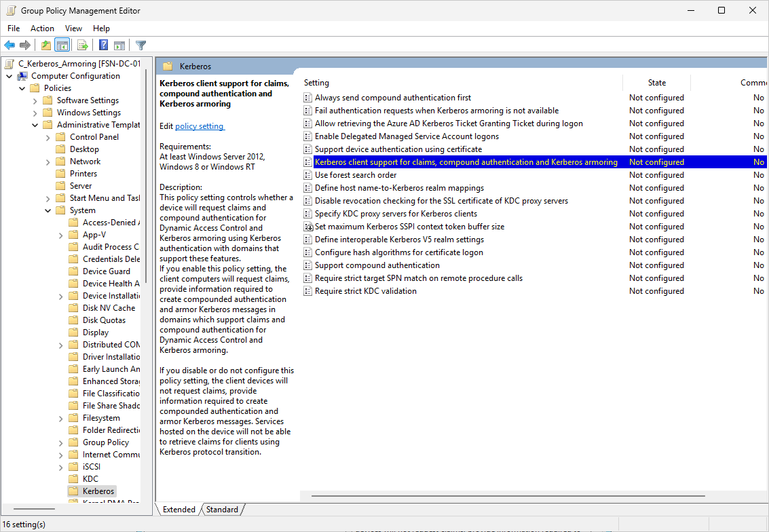Screen dimensions: 769x532
Task: Click the Computer Configuration node icon
Action: click(22, 76)
